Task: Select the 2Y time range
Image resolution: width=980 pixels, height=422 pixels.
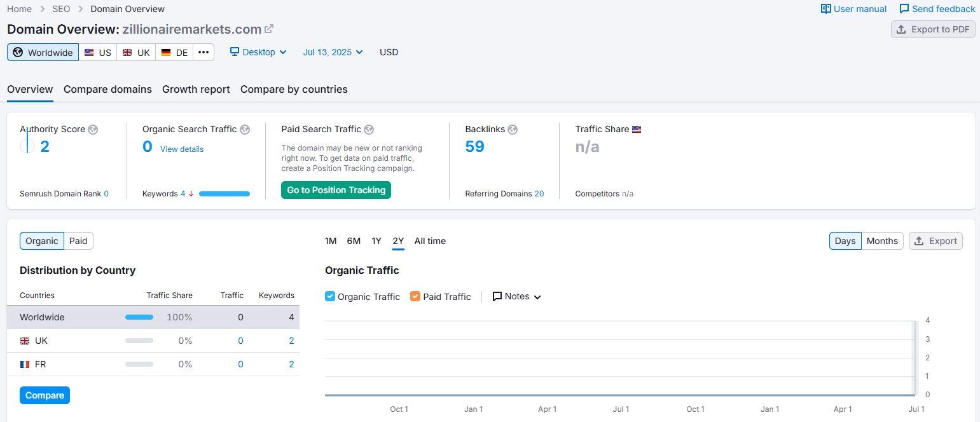Action: click(x=398, y=241)
